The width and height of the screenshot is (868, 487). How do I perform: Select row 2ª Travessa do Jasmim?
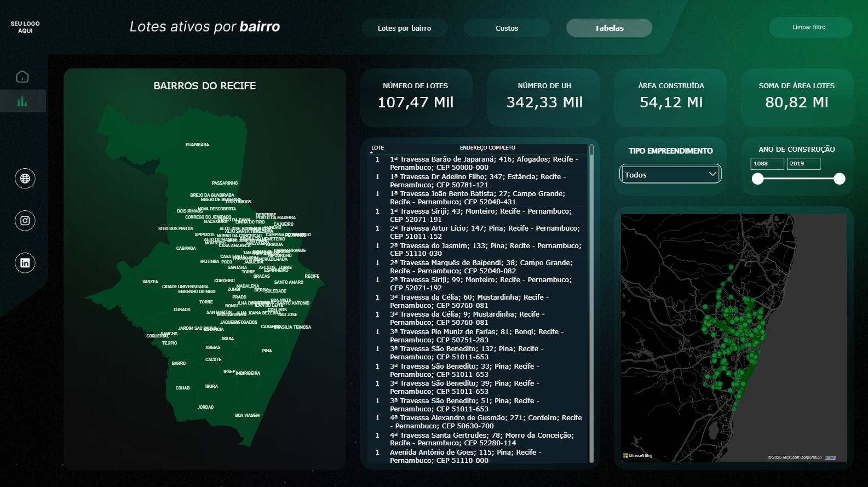tap(478, 250)
